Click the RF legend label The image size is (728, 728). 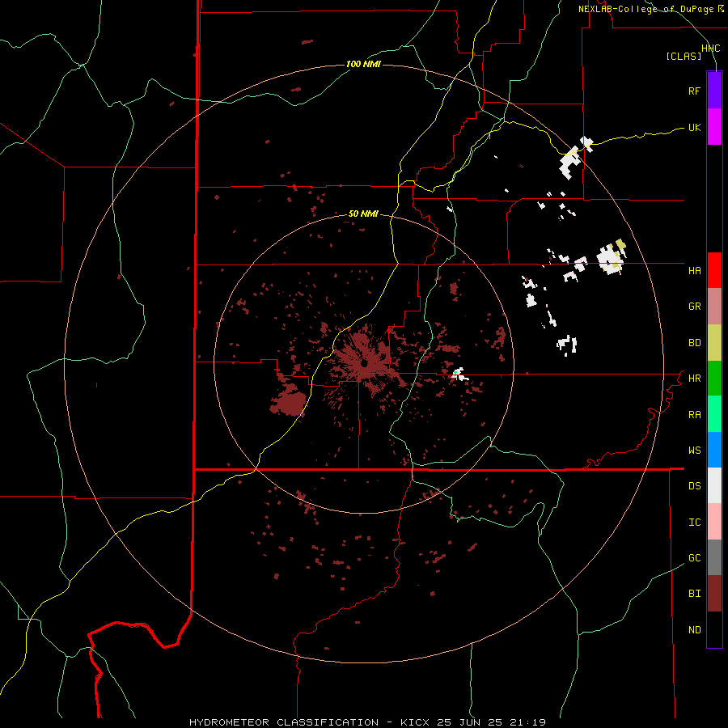pos(694,91)
